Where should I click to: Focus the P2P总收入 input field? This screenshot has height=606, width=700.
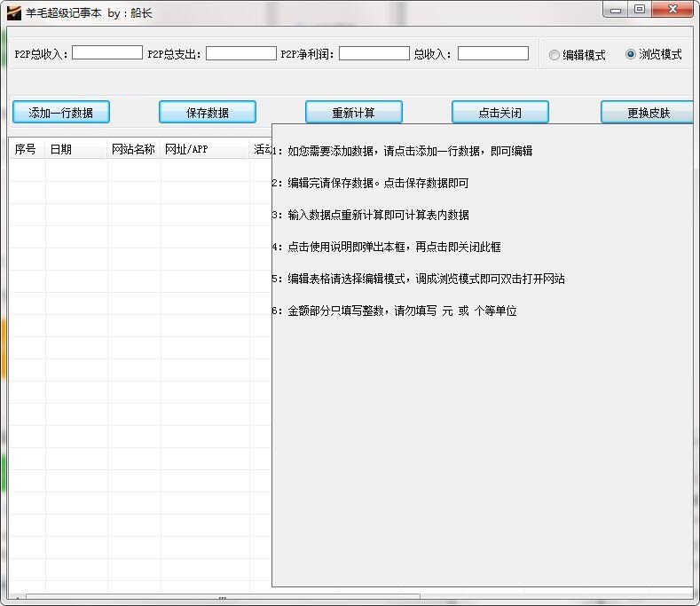tap(107, 52)
